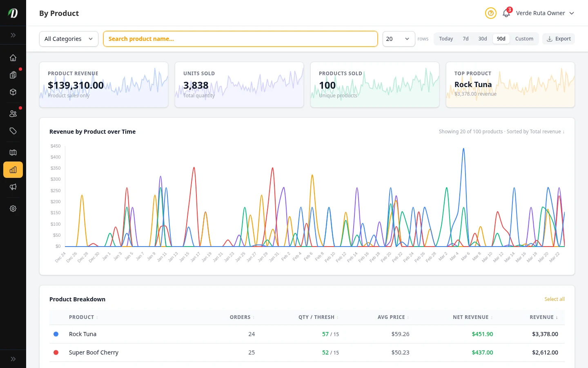Open the All Categories dropdown

[x=68, y=38]
